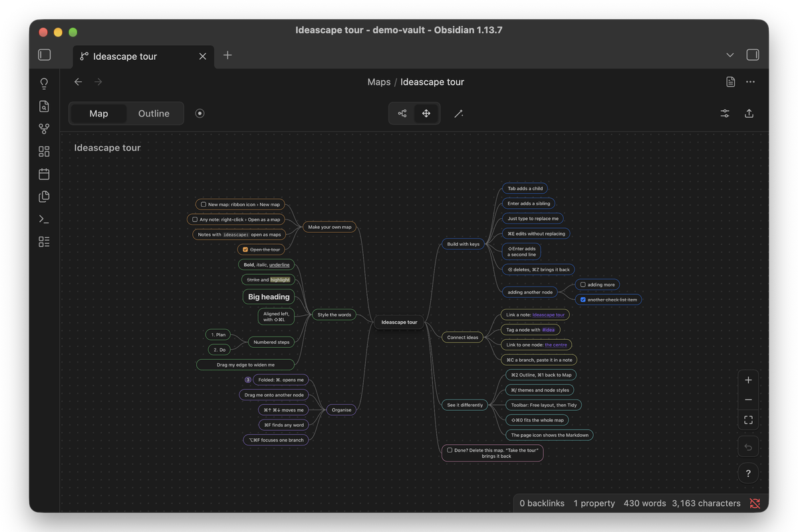Click '1 property' in status bar
Screen dimensions: 798x532
pos(595,503)
